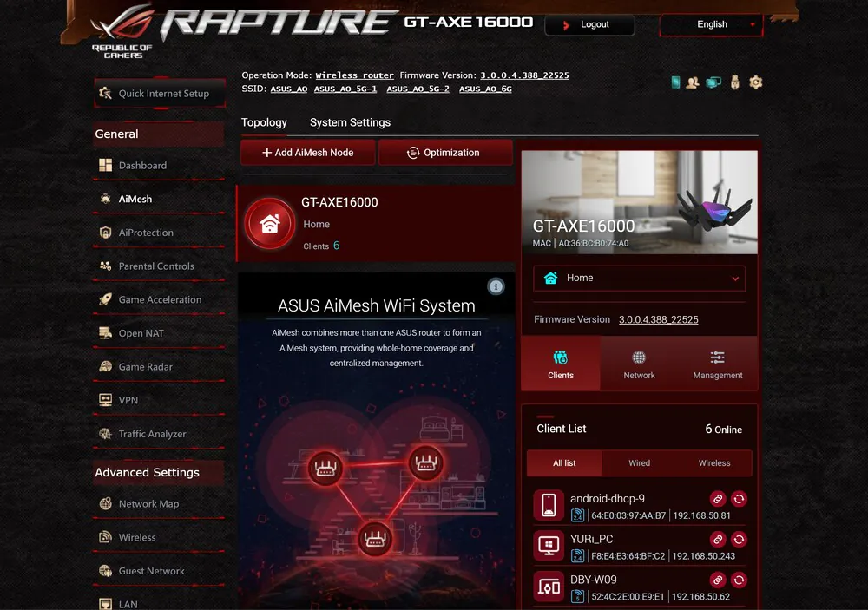
Task: Click the YURi_PC client name
Action: coord(591,539)
